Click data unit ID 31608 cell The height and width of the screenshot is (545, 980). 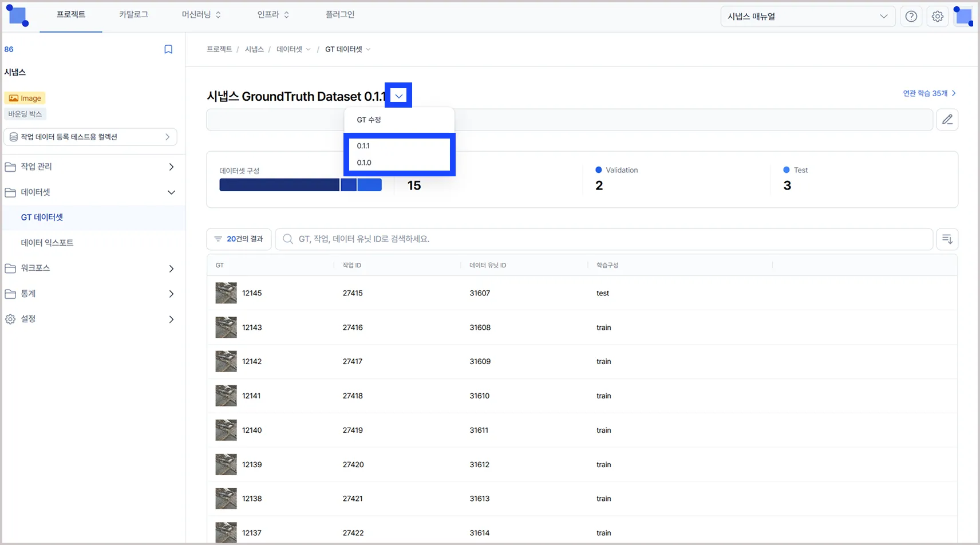[x=480, y=327]
